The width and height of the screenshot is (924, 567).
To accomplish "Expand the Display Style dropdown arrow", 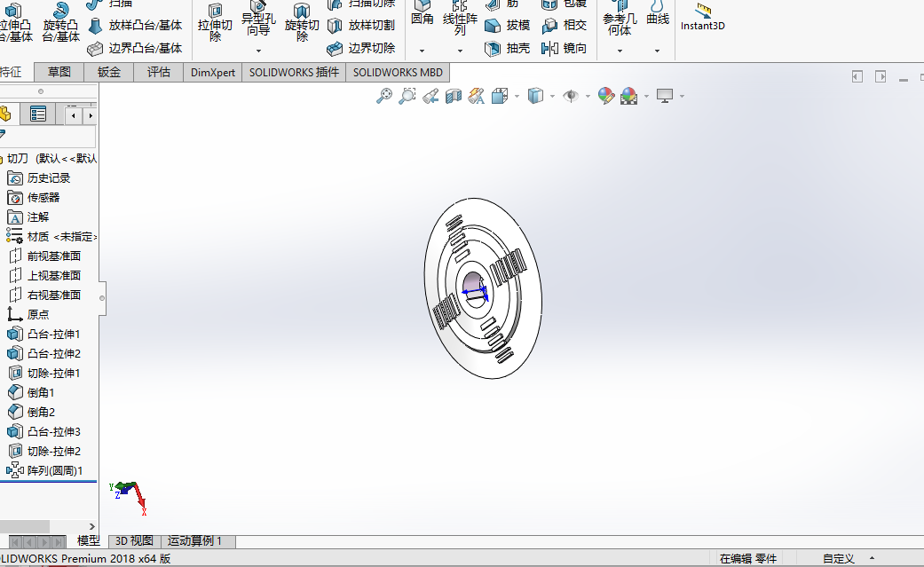I will 552,96.
